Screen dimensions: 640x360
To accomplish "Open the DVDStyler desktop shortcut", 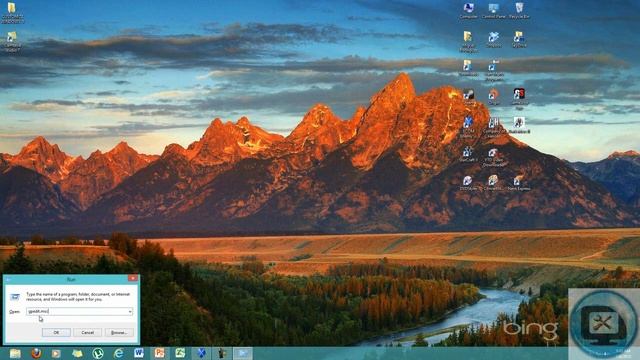I will (x=468, y=183).
